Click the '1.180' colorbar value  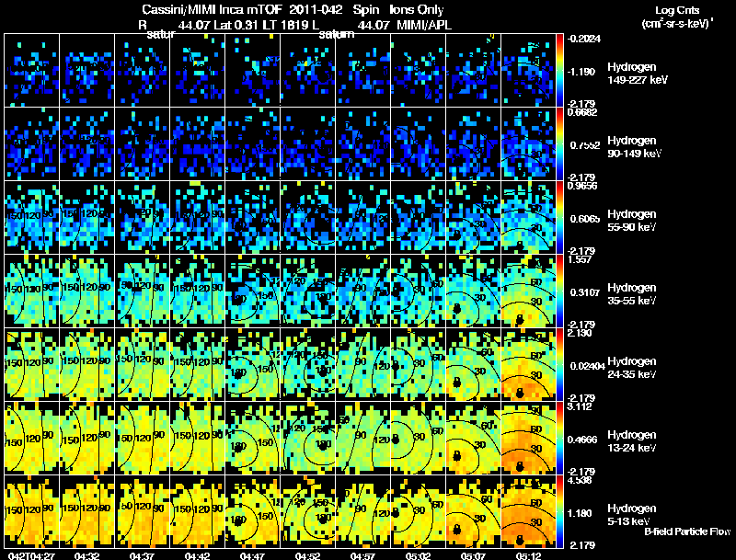(x=580, y=514)
